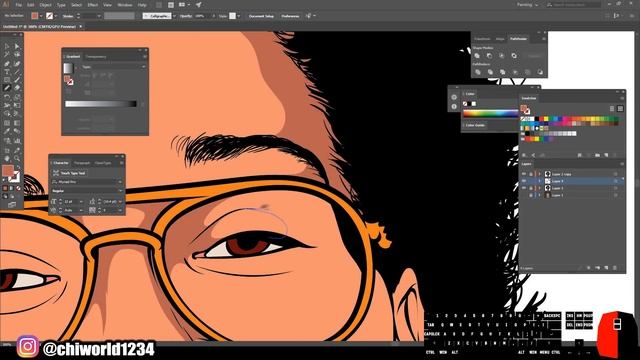This screenshot has width=640, height=360.
Task: Click the Preferences button
Action: click(x=290, y=16)
